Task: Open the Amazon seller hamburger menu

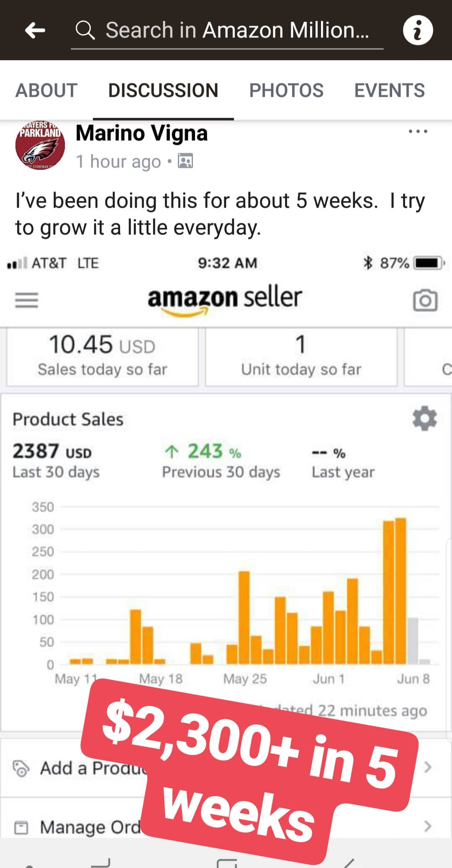Action: point(27,300)
